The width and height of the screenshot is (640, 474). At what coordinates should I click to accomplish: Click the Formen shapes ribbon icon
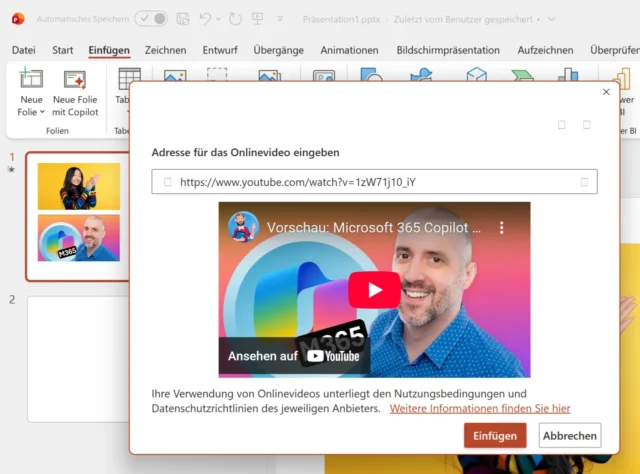coord(371,75)
